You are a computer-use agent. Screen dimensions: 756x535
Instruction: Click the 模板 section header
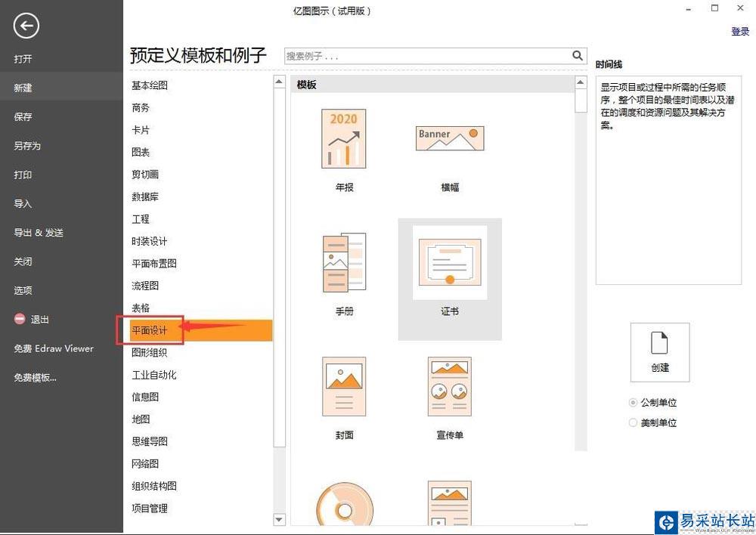click(x=432, y=85)
